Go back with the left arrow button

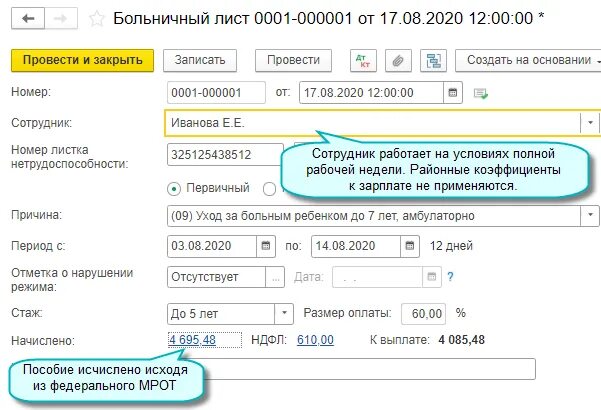point(28,18)
